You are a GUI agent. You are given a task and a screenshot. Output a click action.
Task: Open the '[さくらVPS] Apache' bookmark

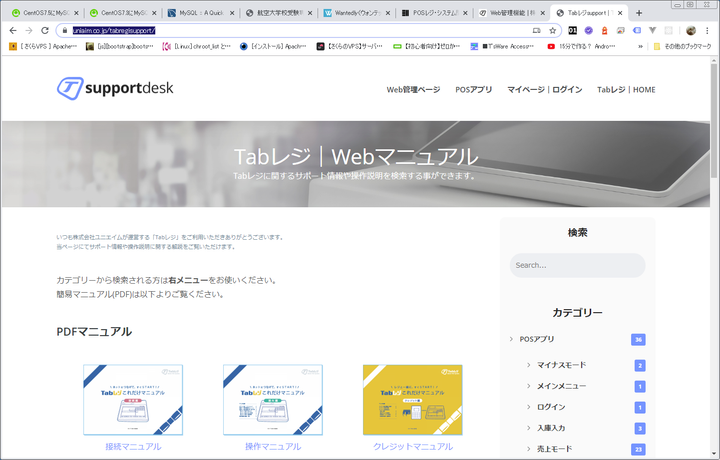(x=43, y=46)
